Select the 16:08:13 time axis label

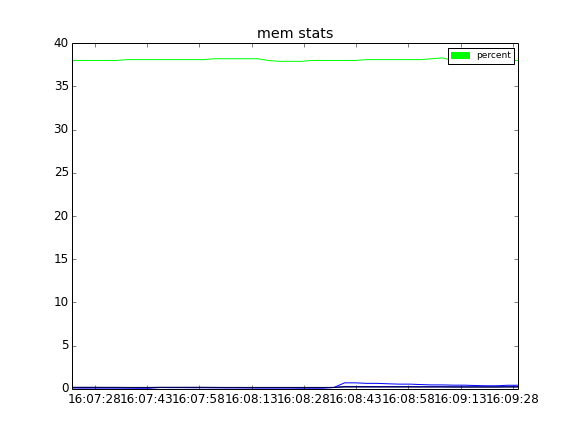pos(252,399)
